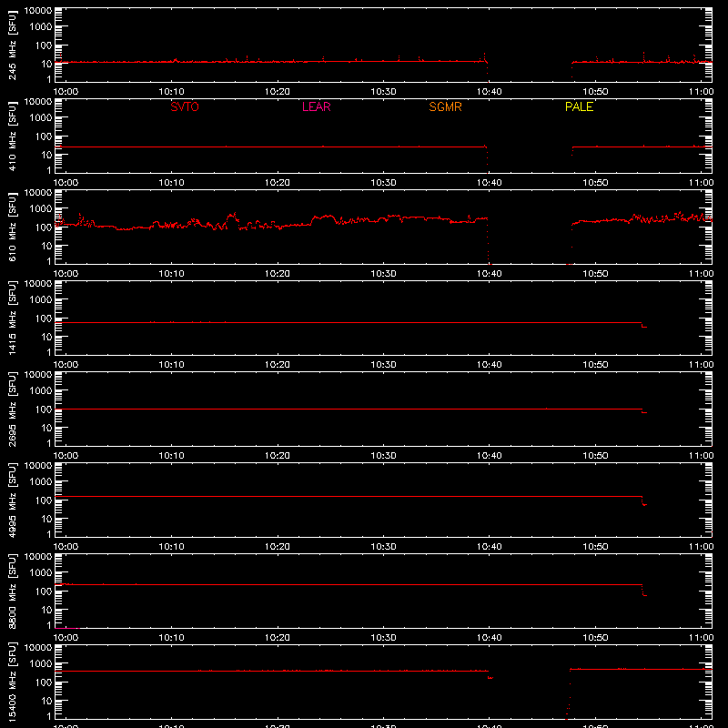The height and width of the screenshot is (728, 728).
Task: Select the '610 MHz [SFU]' axis title
Action: [12, 227]
